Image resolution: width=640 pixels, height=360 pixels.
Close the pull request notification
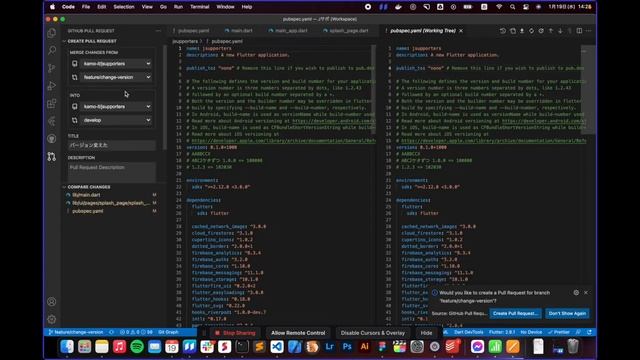coord(586,293)
